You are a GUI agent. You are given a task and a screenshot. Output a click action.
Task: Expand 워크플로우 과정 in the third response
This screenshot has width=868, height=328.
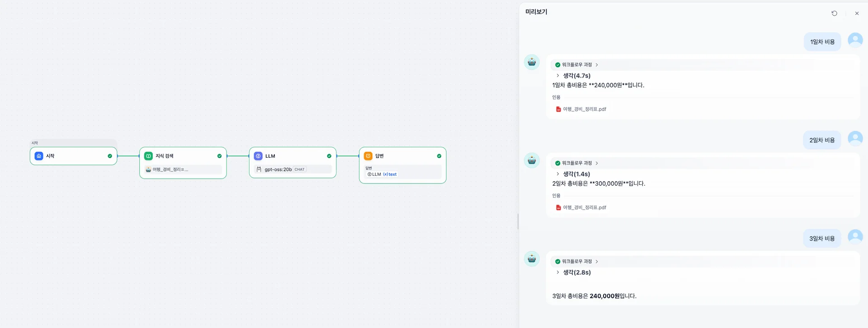tap(577, 262)
